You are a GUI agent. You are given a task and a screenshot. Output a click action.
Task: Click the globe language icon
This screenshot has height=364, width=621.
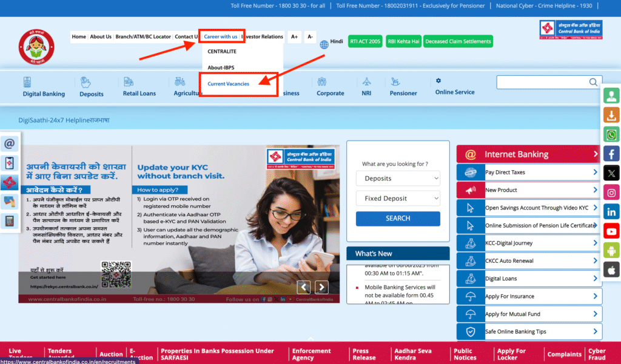point(324,44)
